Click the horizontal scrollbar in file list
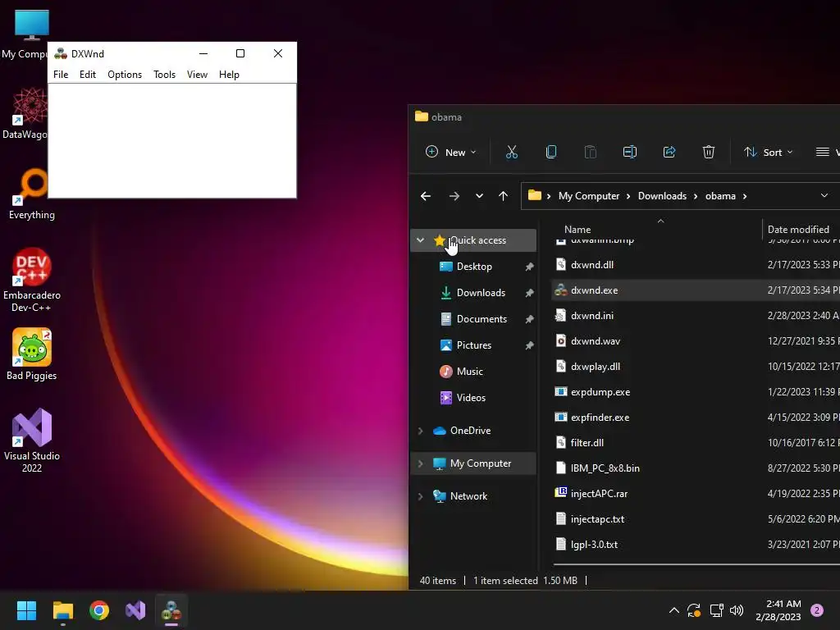Screen dimensions: 840x630 coord(696,564)
